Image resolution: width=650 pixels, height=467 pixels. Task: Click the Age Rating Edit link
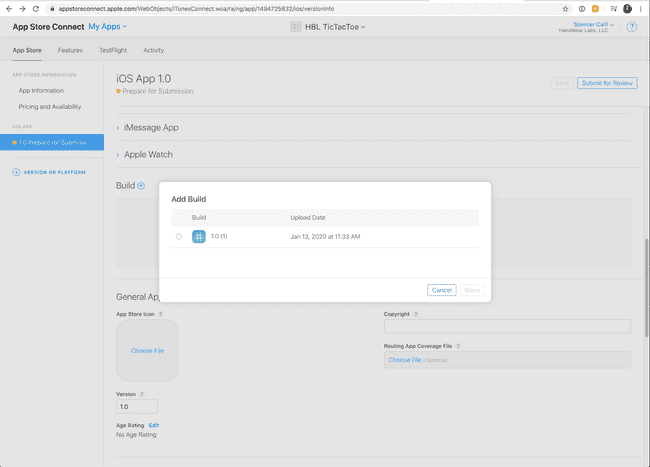[x=154, y=425]
